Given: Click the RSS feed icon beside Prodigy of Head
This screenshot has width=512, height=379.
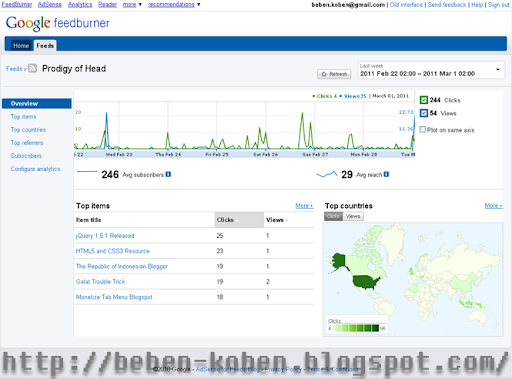Looking at the screenshot, I should (x=32, y=68).
